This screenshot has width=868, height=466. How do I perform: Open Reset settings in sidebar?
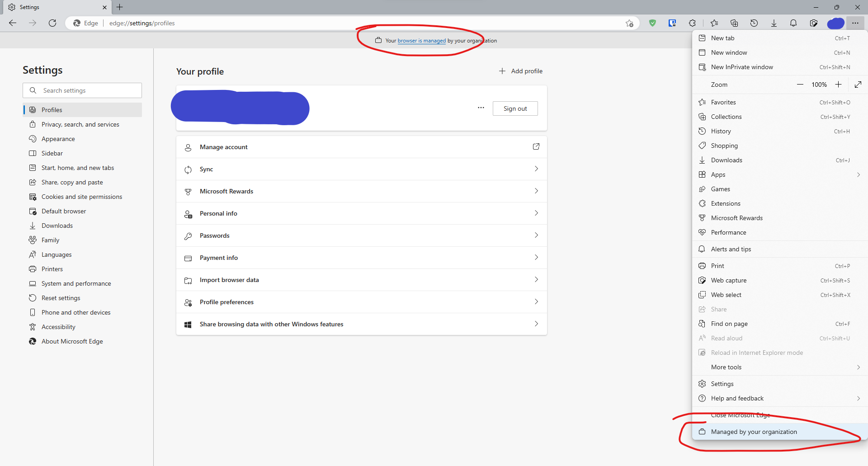tap(82, 298)
